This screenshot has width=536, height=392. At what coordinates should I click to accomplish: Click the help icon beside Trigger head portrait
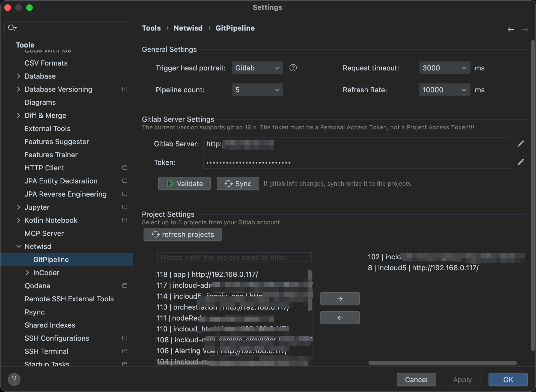click(x=293, y=68)
